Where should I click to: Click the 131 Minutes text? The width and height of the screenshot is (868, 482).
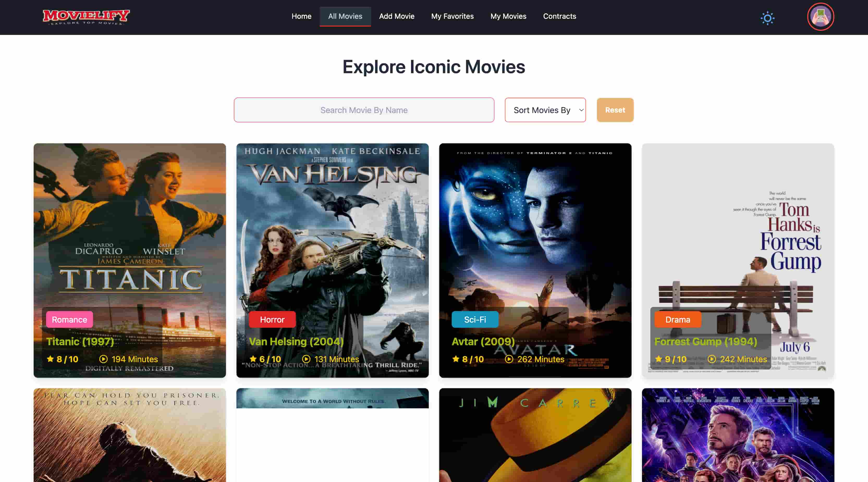coord(337,359)
